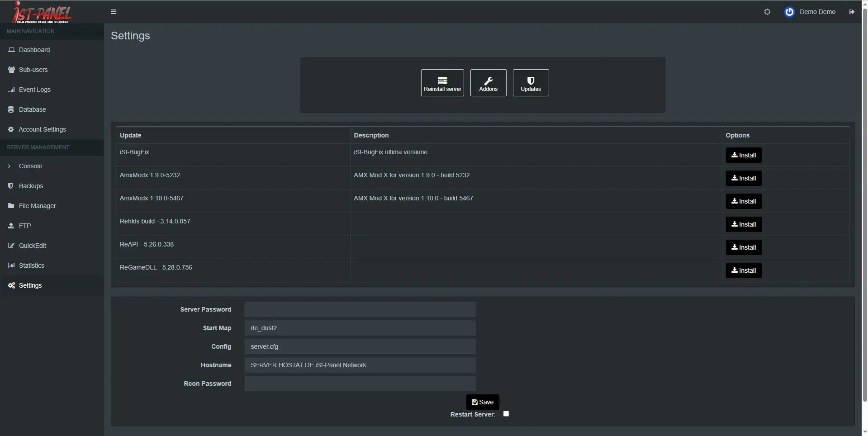Focus the Server Password field
This screenshot has height=436, width=868.
point(360,309)
